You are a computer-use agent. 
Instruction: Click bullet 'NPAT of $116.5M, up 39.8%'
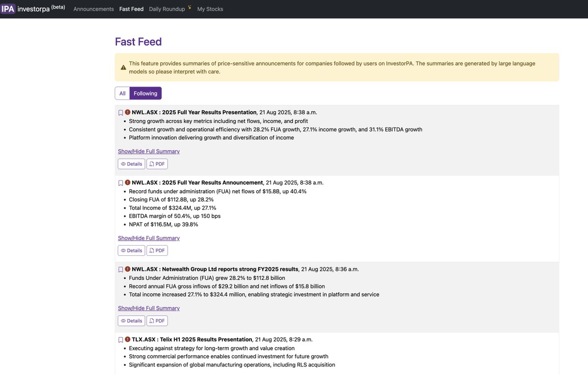point(164,225)
